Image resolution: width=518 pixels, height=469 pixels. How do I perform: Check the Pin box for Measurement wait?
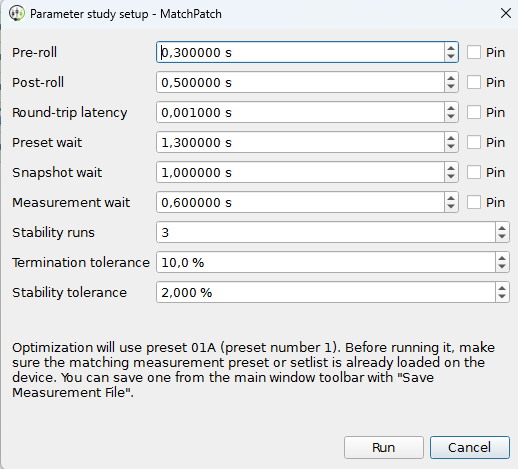[x=474, y=202]
